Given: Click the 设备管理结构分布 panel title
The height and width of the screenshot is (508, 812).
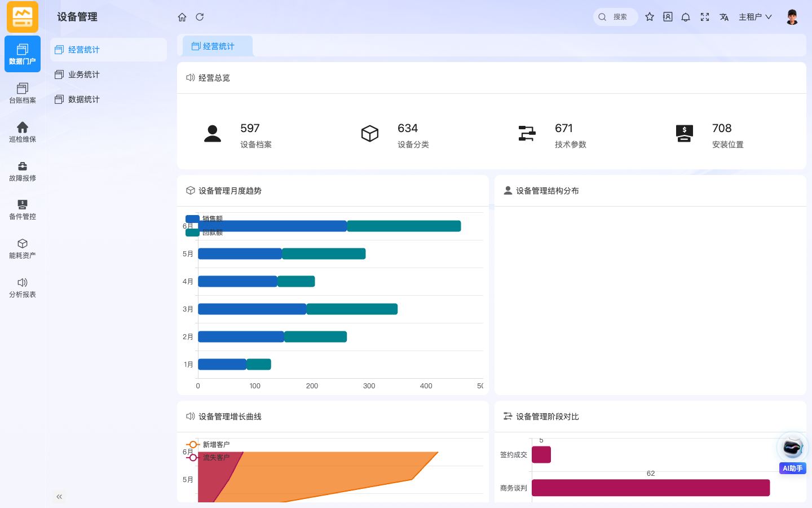Looking at the screenshot, I should (x=547, y=191).
